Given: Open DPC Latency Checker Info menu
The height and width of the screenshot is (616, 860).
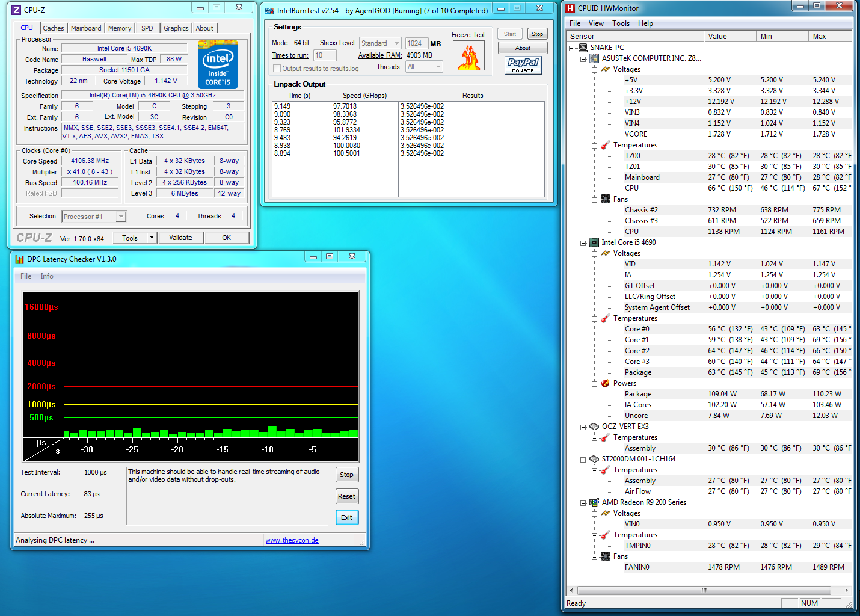Looking at the screenshot, I should click(47, 276).
